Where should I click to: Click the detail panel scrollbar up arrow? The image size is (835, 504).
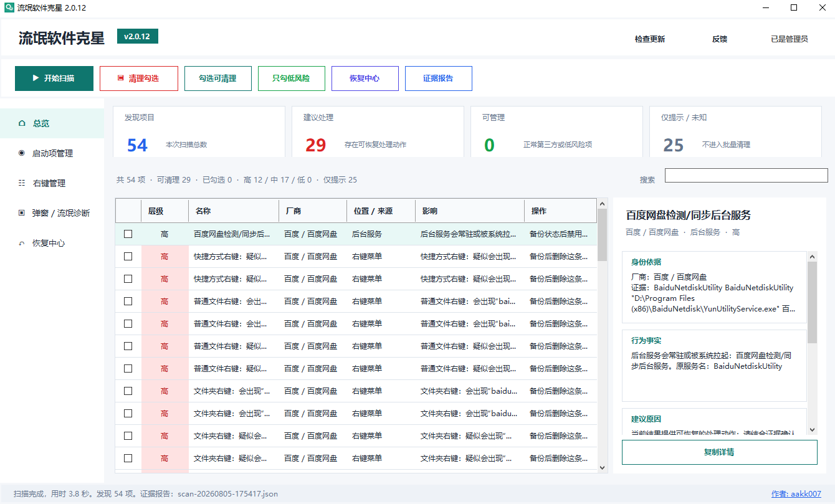(x=812, y=256)
